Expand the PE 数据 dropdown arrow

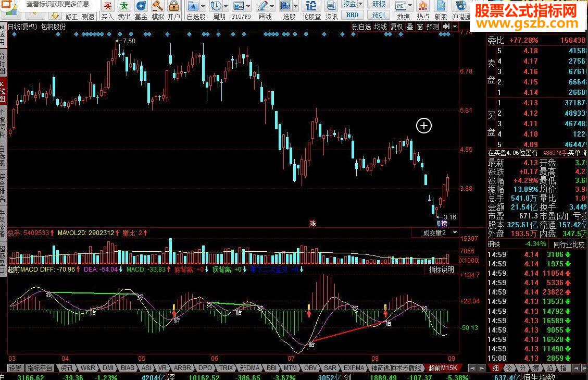(x=410, y=6)
